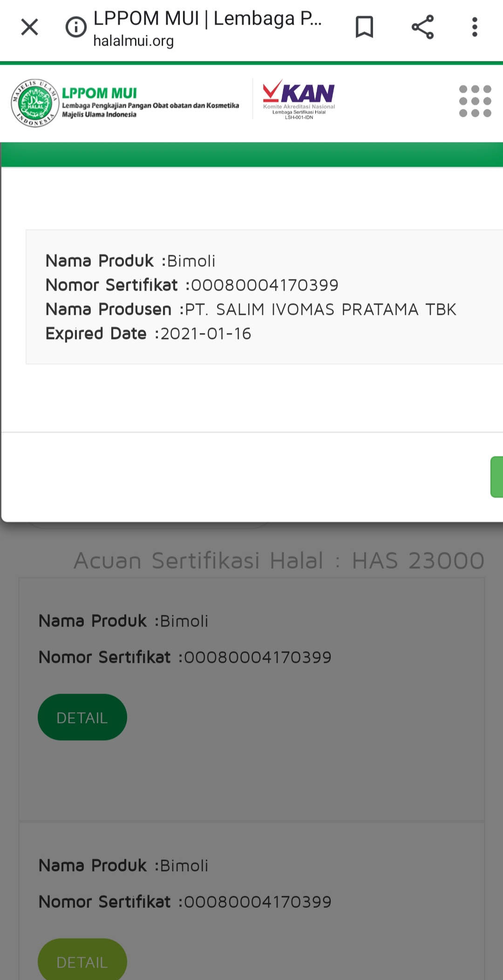This screenshot has height=980, width=503.
Task: Open DETAIL for the first Bimoli card
Action: click(82, 717)
